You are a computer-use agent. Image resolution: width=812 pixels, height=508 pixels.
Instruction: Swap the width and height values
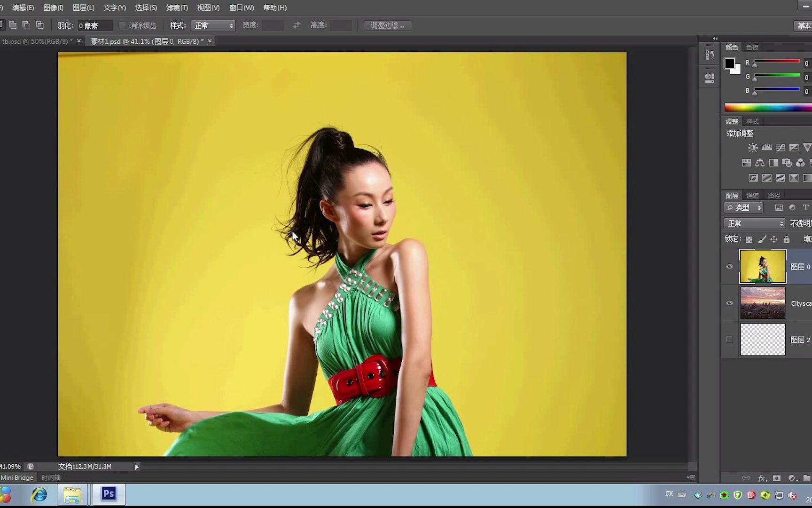click(297, 25)
